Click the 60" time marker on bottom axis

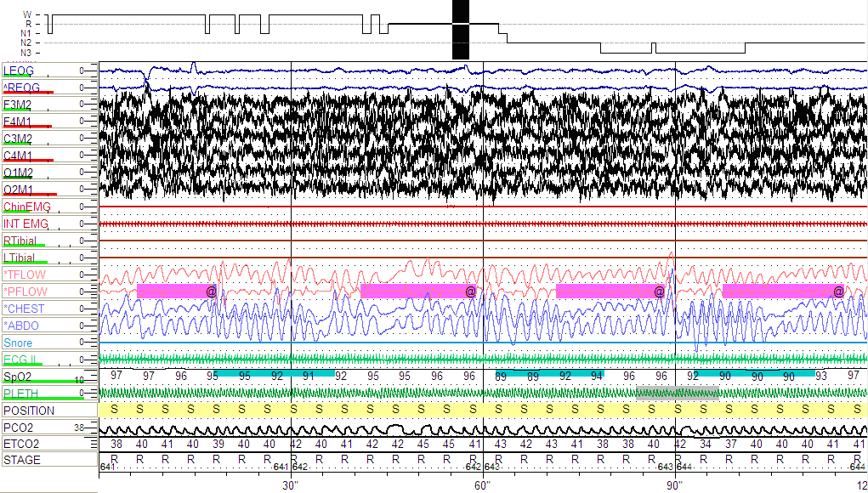[x=481, y=485]
